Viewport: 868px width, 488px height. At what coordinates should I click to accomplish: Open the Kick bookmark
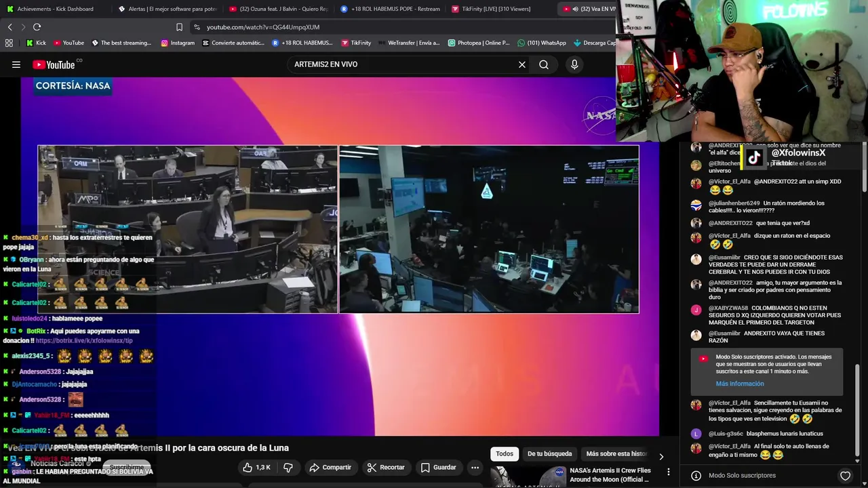coord(36,43)
